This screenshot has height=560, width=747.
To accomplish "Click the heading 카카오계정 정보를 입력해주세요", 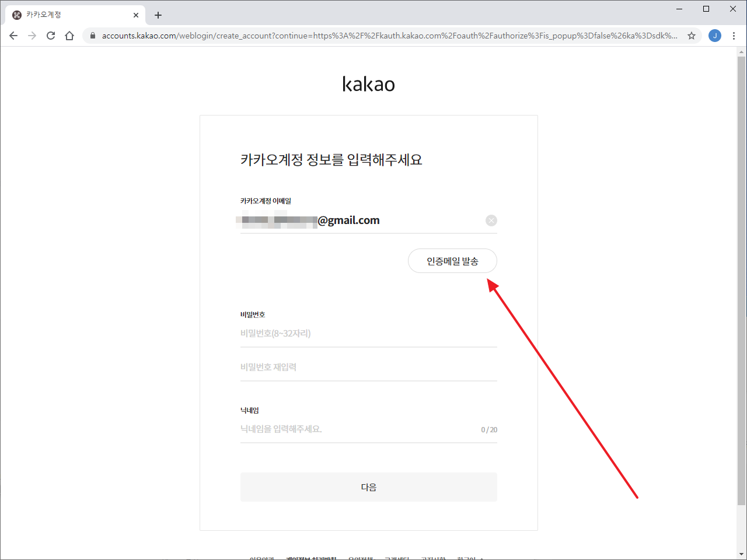I will 331,160.
